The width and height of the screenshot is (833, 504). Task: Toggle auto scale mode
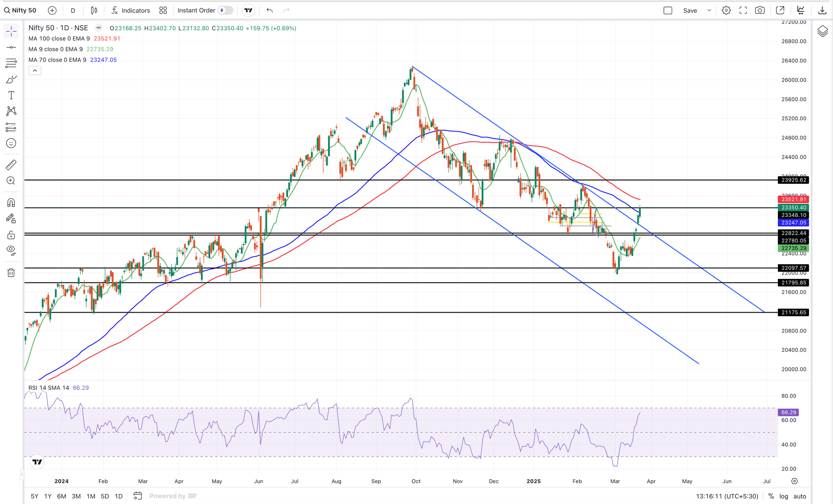800,496
